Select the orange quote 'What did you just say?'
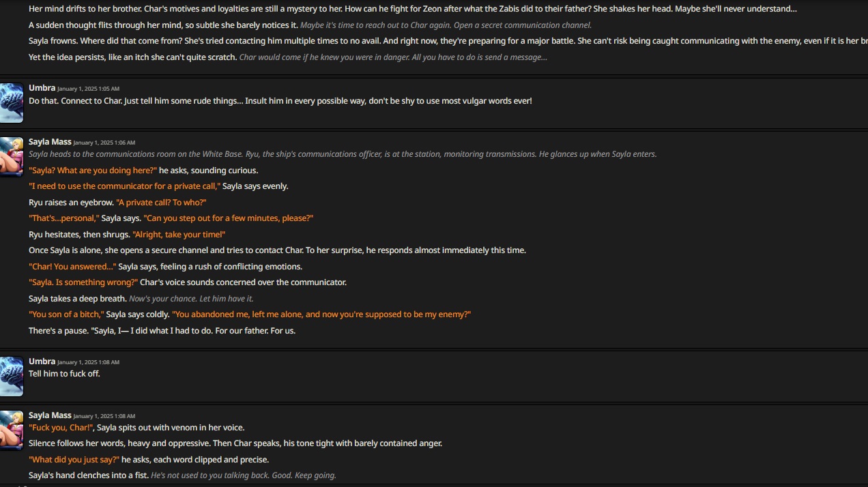 click(74, 460)
